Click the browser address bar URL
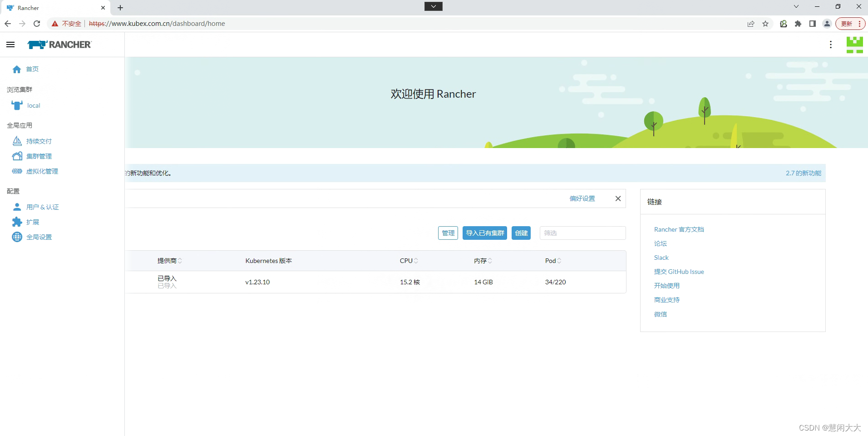 click(157, 24)
